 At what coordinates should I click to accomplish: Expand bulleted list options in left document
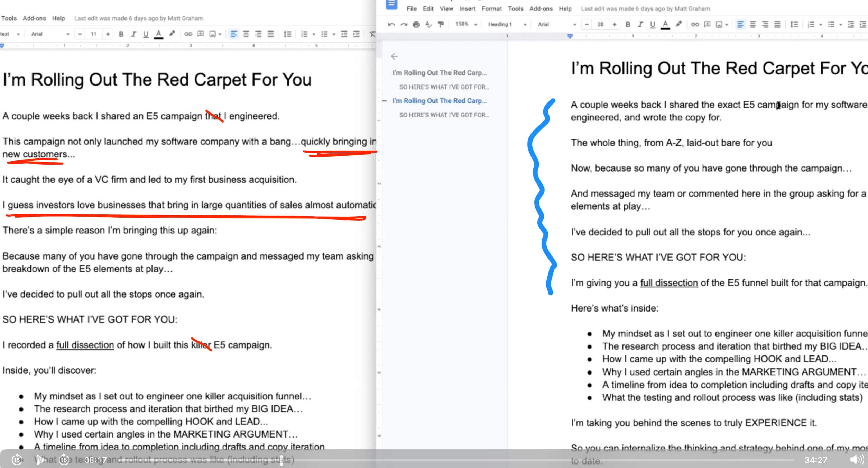point(334,34)
